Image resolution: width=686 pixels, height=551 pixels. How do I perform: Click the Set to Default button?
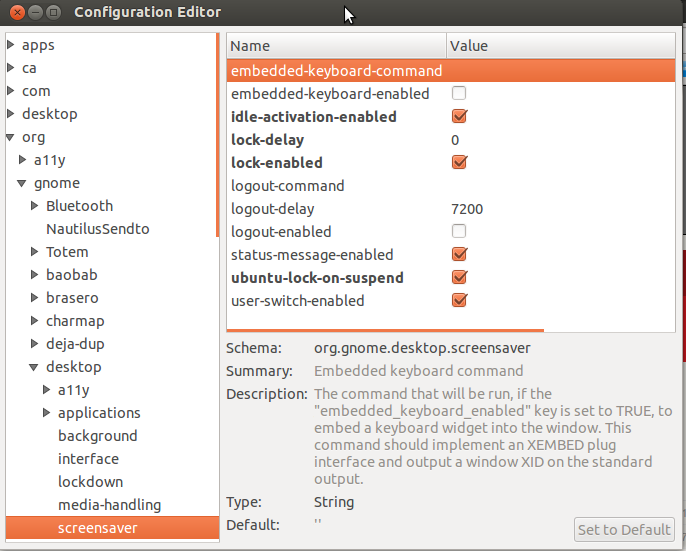(624, 530)
